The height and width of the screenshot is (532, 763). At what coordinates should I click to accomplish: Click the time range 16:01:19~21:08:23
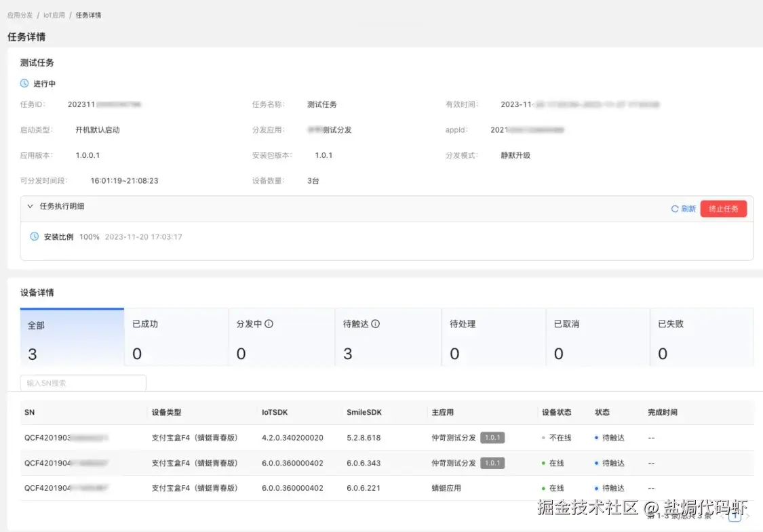pyautogui.click(x=125, y=180)
